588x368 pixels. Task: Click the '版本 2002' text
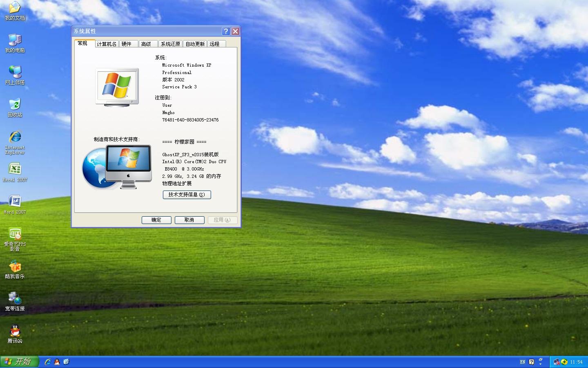(x=173, y=80)
